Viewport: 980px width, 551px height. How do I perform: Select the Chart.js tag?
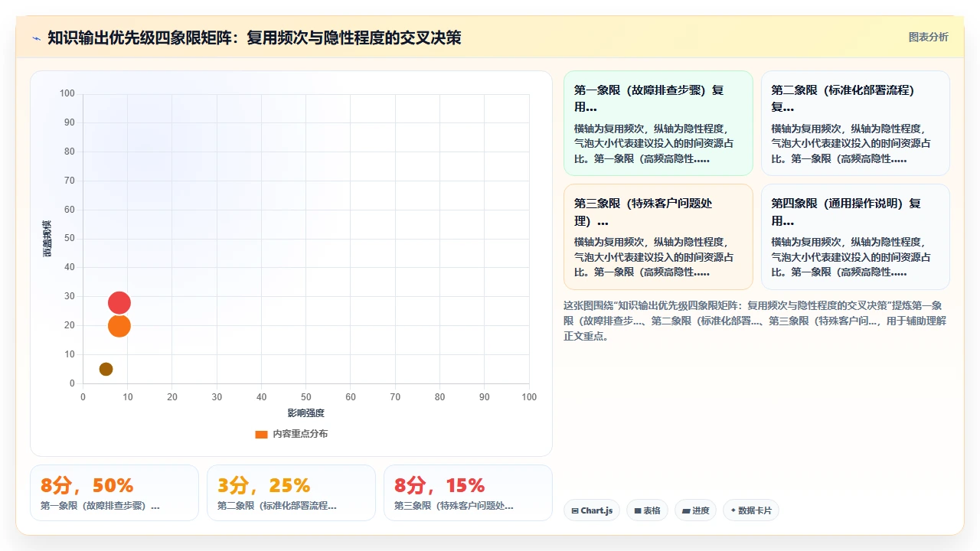[592, 510]
